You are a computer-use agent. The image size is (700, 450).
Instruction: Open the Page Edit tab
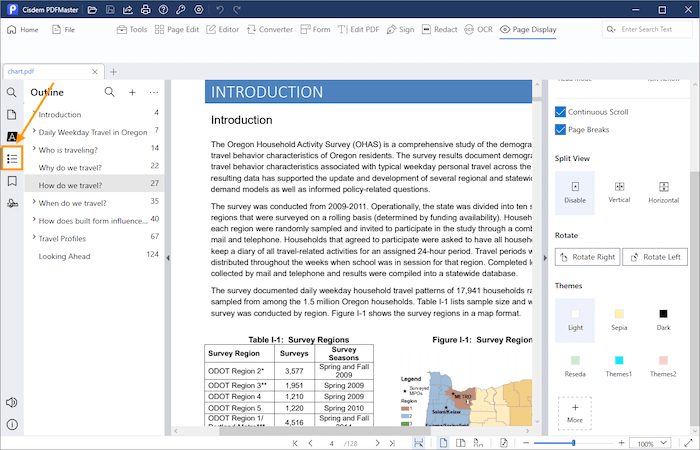[x=177, y=29]
